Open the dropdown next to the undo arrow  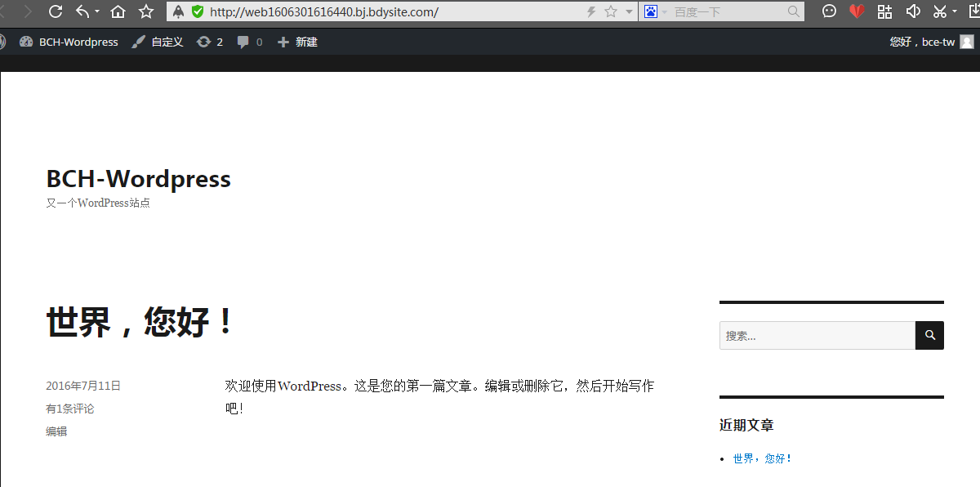(97, 12)
